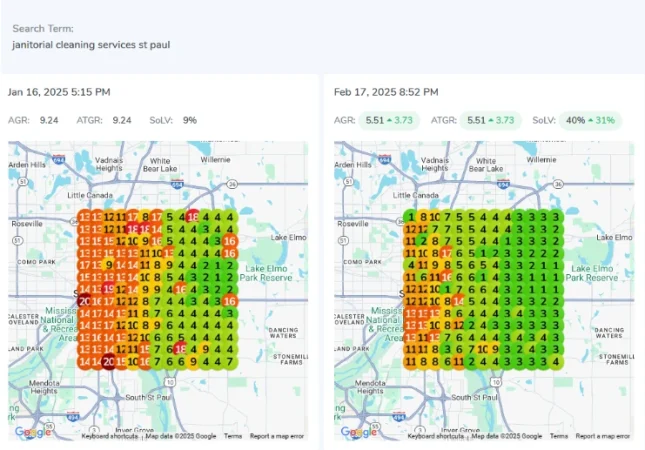Click Report a map error on February map
The width and height of the screenshot is (645, 450).
point(603,437)
